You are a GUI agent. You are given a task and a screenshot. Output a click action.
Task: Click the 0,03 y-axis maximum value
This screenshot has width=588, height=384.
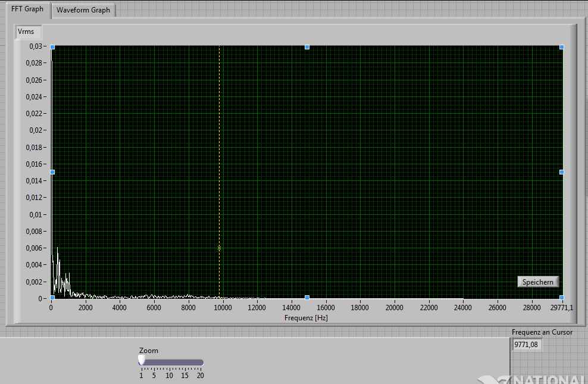(x=36, y=46)
